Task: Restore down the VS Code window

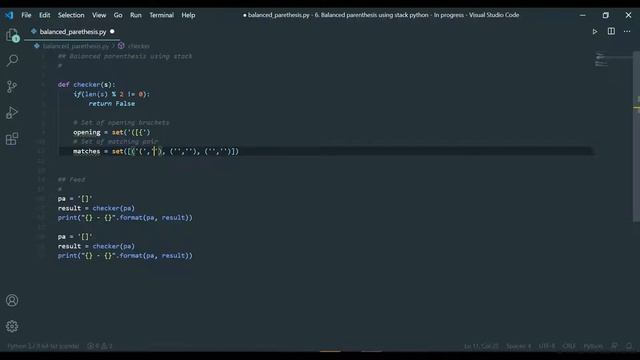Action: click(x=605, y=15)
